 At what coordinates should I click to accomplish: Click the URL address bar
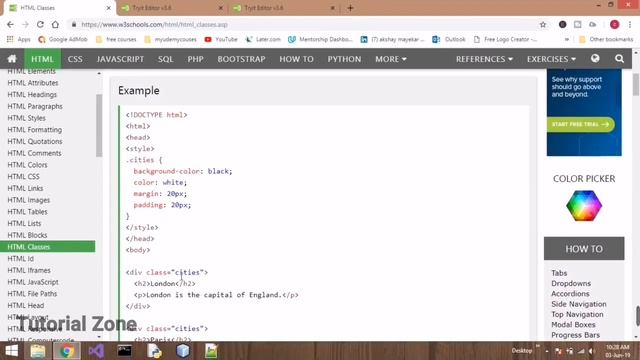click(302, 24)
